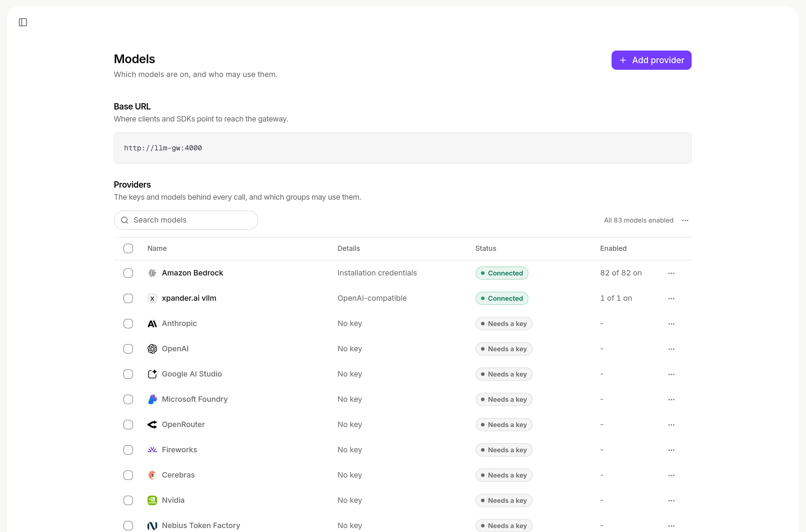Click the Google AI Studio icon
This screenshot has width=806, height=532.
tap(152, 374)
